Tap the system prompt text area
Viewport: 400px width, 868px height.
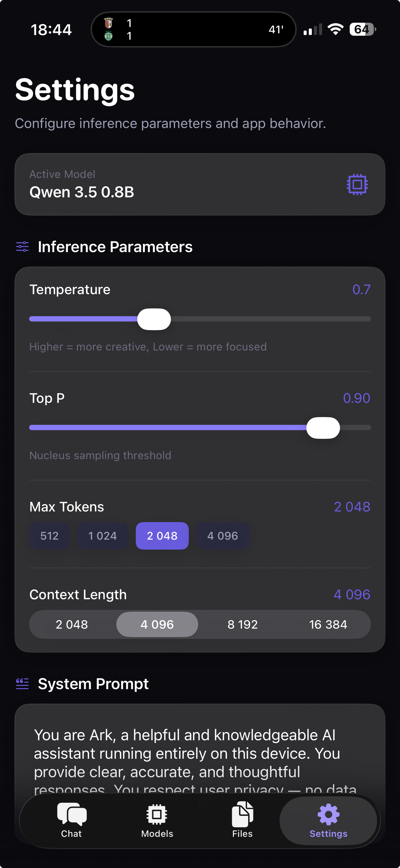[200, 758]
